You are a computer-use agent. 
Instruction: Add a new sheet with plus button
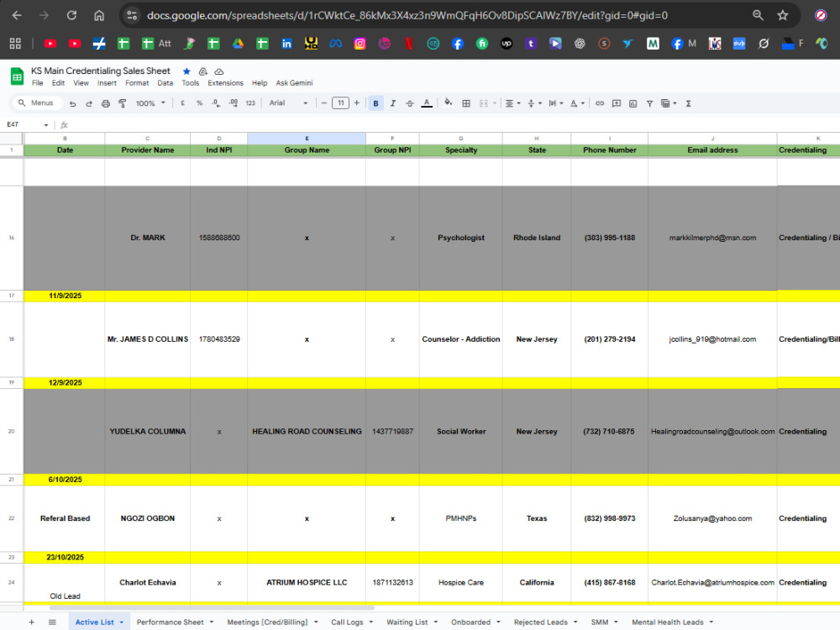[x=32, y=622]
